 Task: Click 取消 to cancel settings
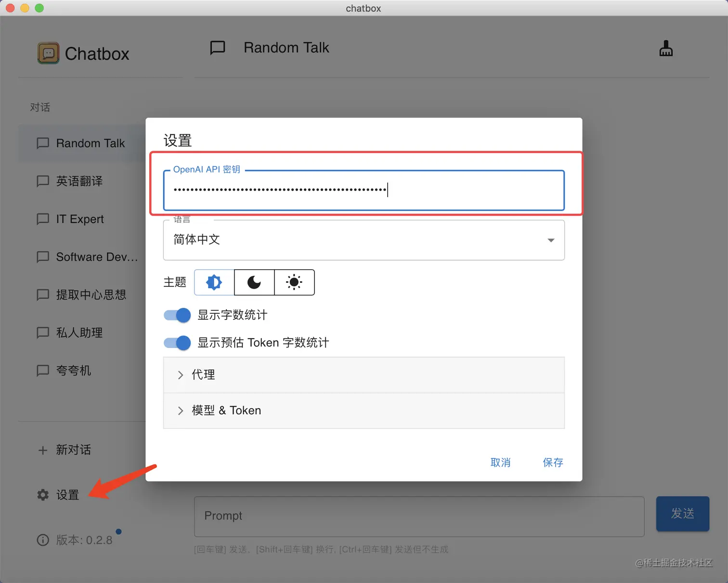point(500,463)
